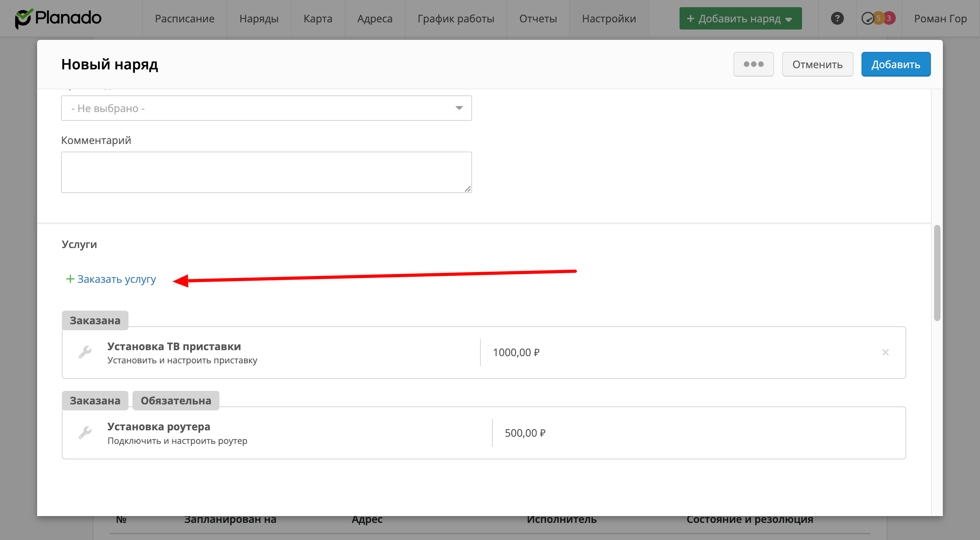Viewport: 980px width, 540px height.
Task: Click wrench icon for Установка роутера
Action: pos(85,432)
